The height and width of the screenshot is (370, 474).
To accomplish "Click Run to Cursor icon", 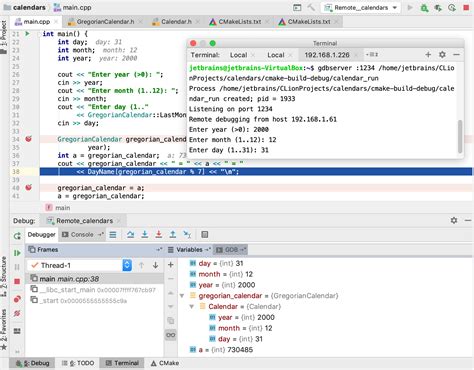I will tap(187, 235).
